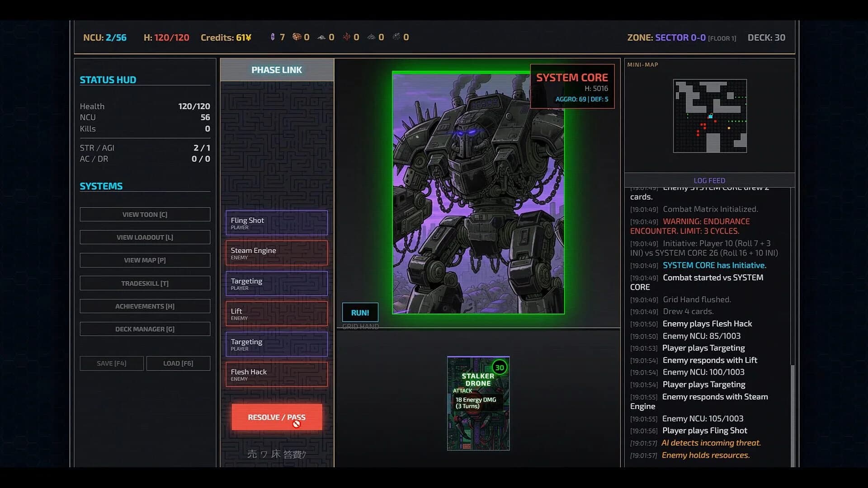Click the enemy Steam Engine card
Image resolution: width=868 pixels, height=488 pixels.
(x=276, y=253)
